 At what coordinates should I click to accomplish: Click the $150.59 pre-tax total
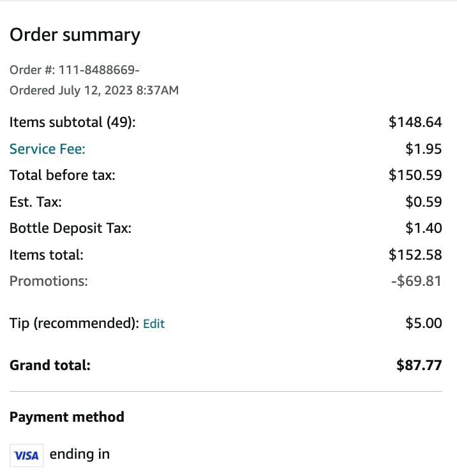[415, 175]
